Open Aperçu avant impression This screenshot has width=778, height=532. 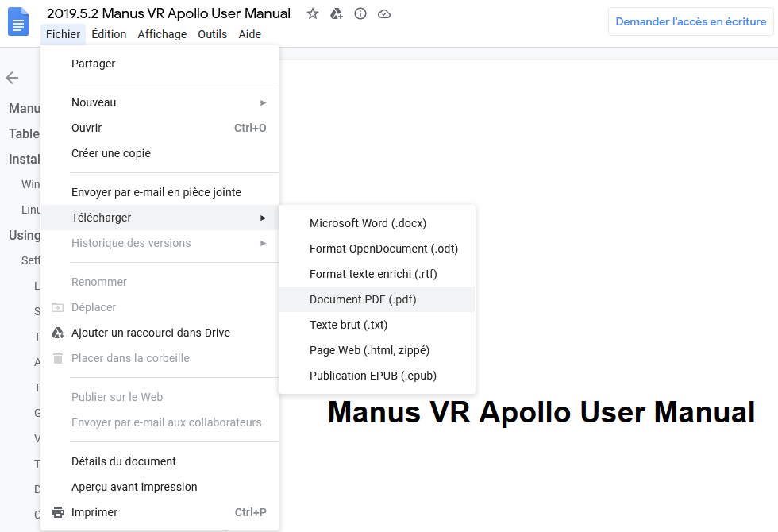(134, 487)
